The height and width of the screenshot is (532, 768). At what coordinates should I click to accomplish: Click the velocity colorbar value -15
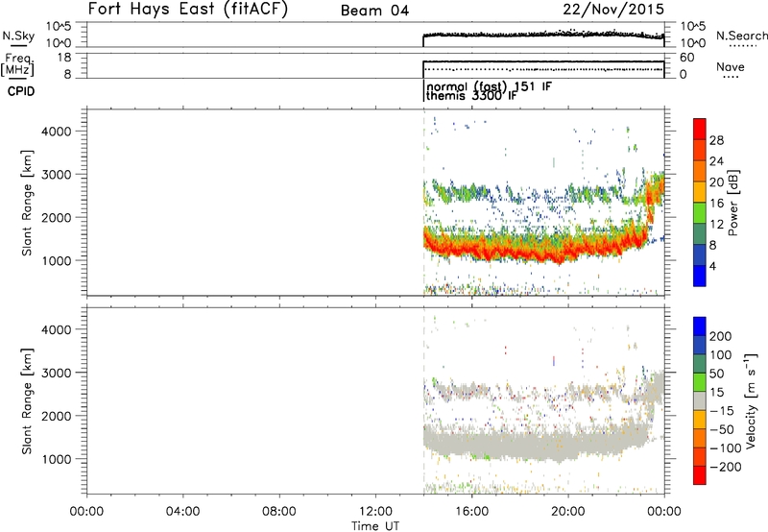pos(722,411)
